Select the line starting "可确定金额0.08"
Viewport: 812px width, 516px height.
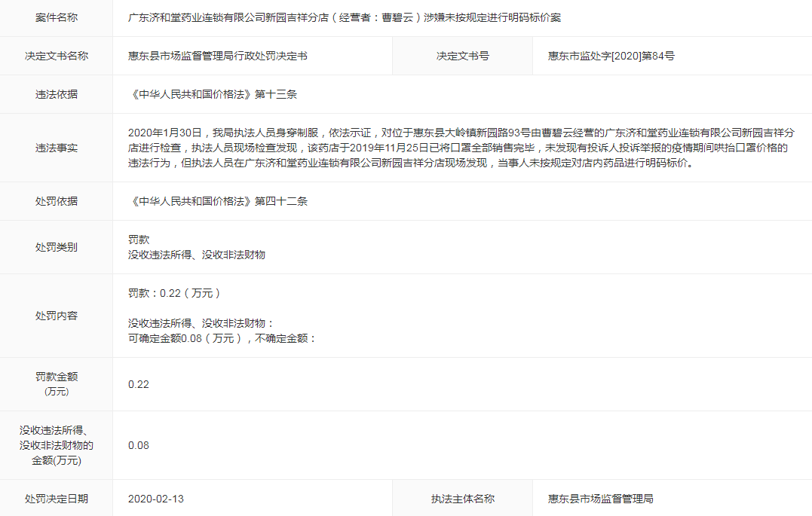click(x=222, y=338)
